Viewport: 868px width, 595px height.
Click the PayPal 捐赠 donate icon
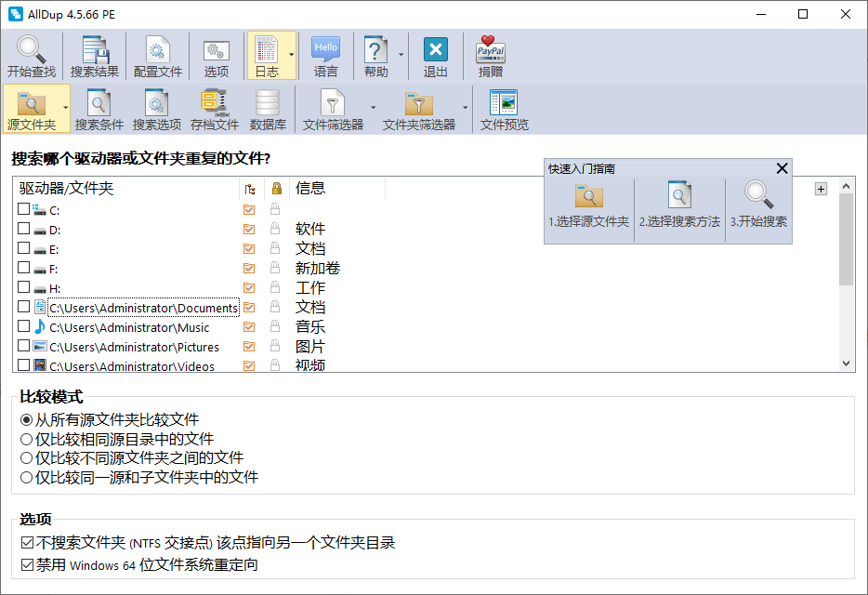pos(491,56)
